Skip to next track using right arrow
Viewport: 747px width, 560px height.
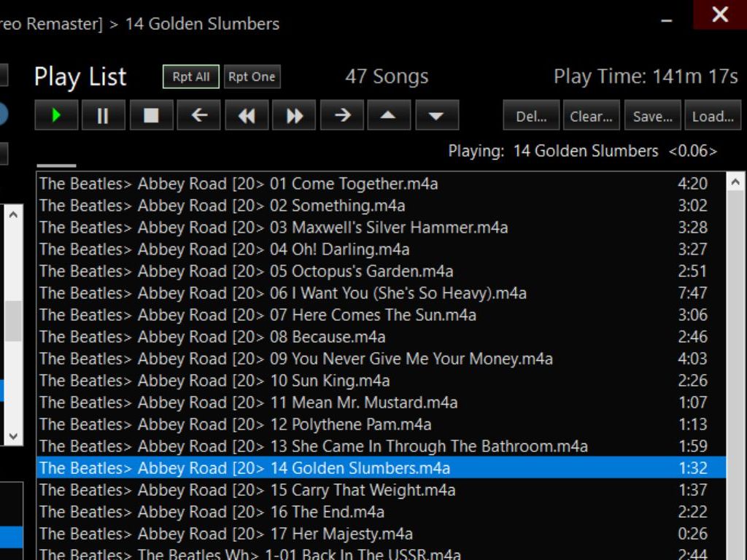342,116
